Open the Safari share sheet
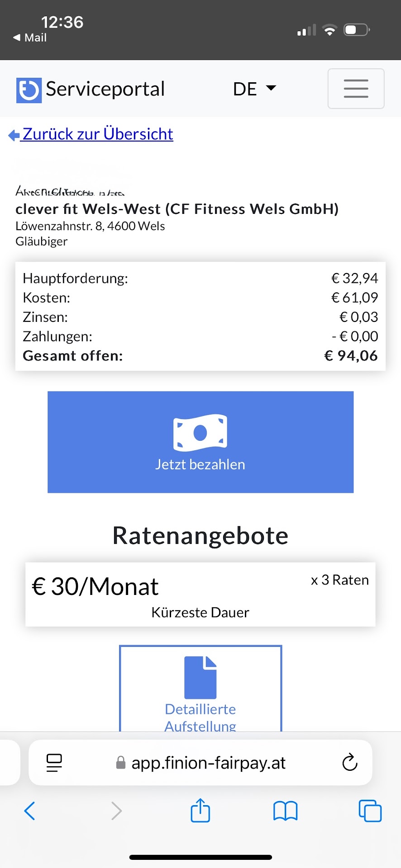The image size is (401, 868). tap(200, 811)
